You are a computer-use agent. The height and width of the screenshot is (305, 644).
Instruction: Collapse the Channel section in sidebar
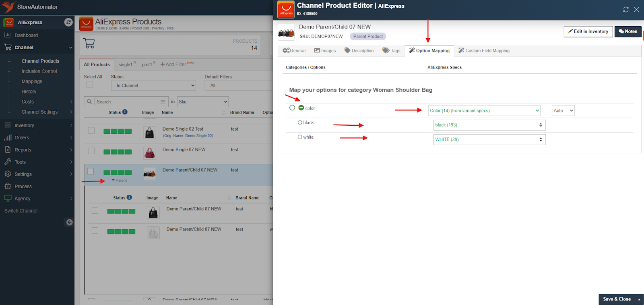(x=71, y=48)
